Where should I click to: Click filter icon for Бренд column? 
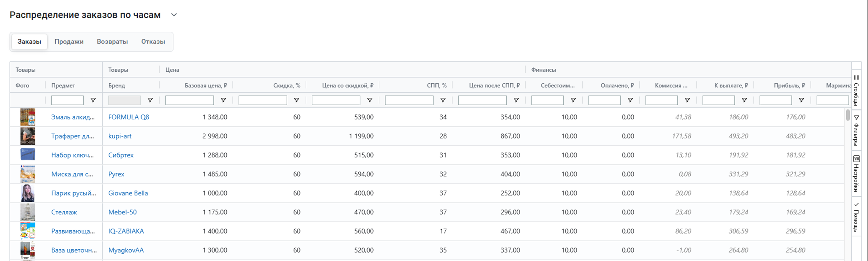(150, 100)
